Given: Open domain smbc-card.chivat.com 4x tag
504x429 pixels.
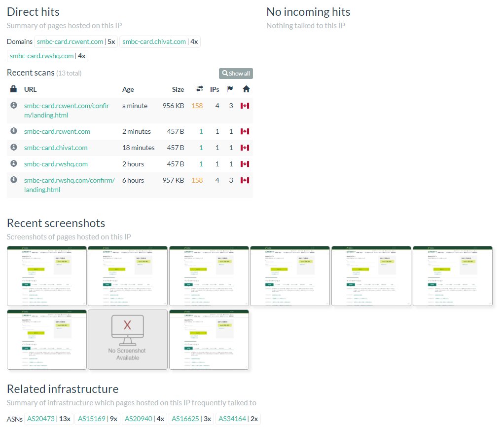Looking at the screenshot, I should point(160,41).
